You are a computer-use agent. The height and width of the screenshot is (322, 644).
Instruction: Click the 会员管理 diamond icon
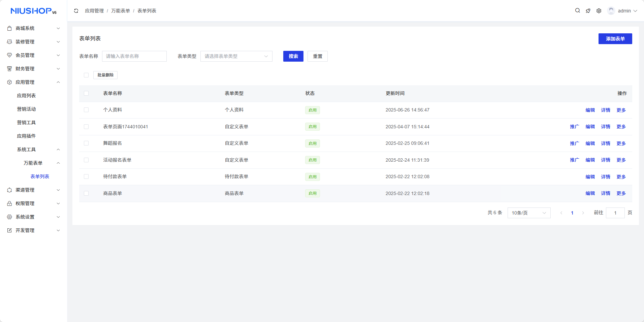[9, 55]
